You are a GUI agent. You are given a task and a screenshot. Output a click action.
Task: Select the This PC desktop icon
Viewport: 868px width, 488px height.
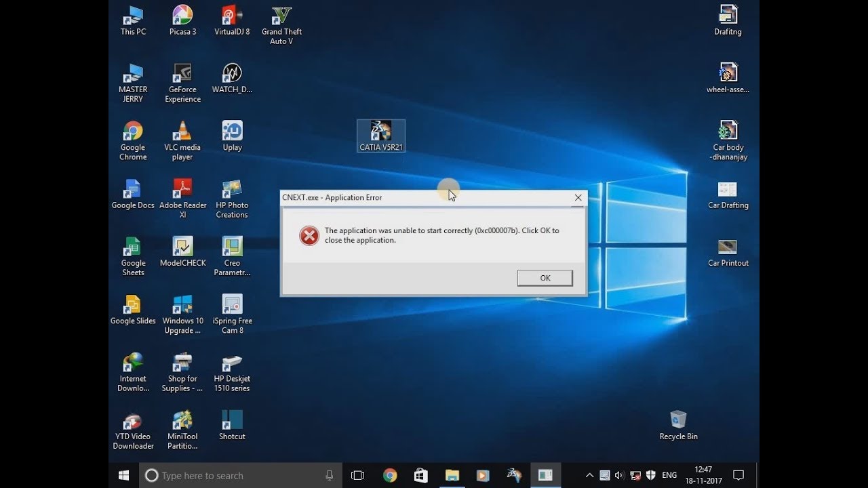point(133,20)
